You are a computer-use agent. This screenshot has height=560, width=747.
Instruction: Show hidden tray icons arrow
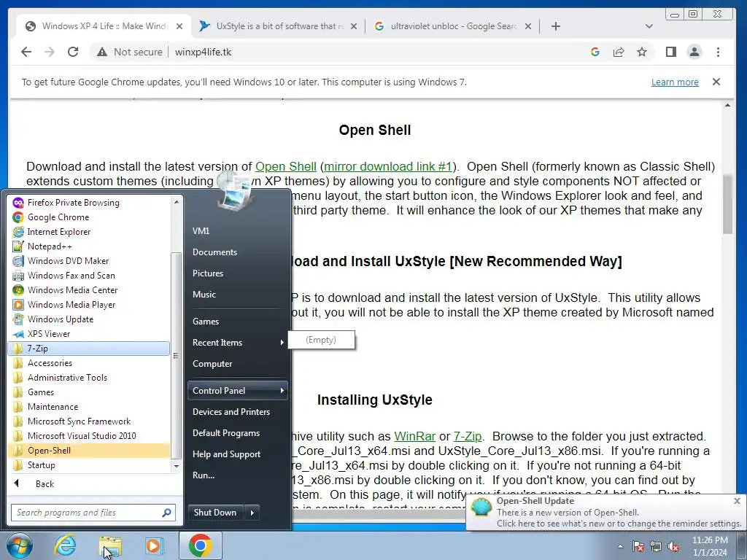[x=620, y=546]
